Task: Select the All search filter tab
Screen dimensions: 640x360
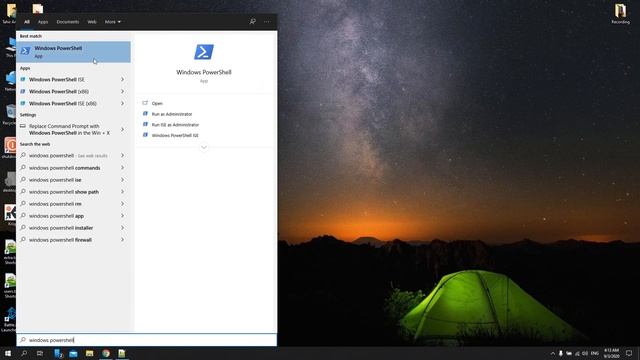Action: 27,22
